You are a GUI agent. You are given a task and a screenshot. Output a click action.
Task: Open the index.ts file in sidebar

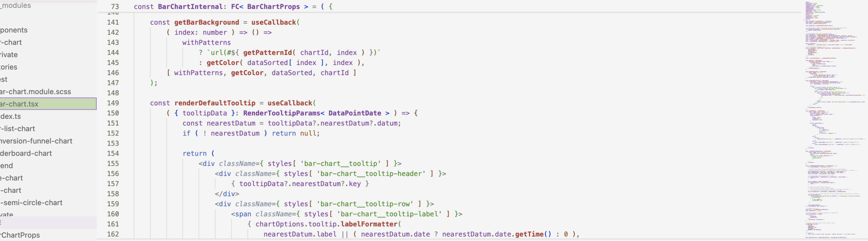(x=11, y=116)
